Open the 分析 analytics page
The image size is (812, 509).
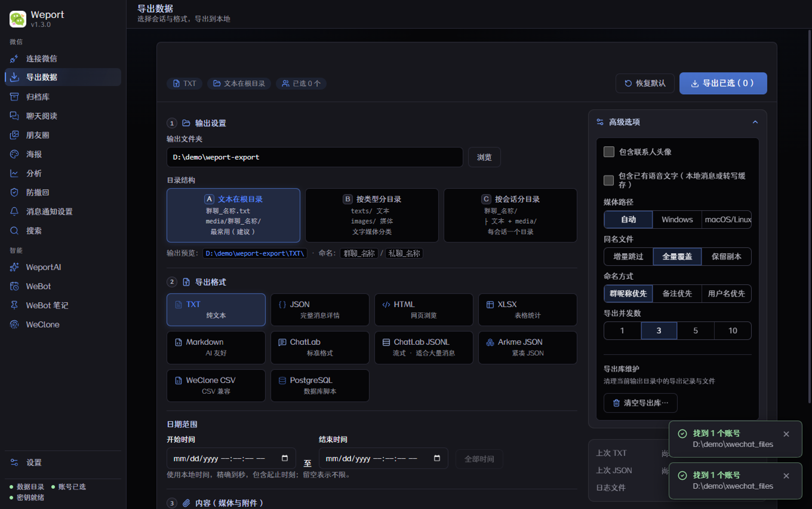click(63, 173)
